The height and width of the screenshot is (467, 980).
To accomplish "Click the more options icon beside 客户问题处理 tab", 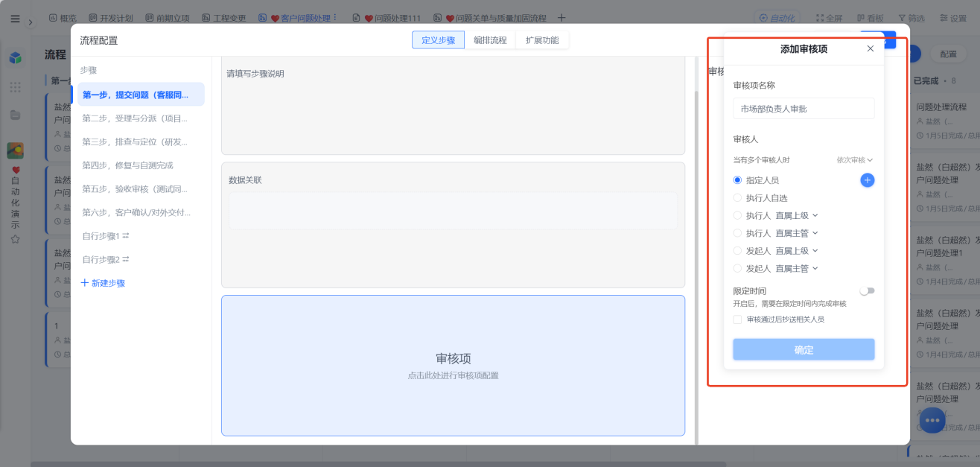I will [334, 17].
